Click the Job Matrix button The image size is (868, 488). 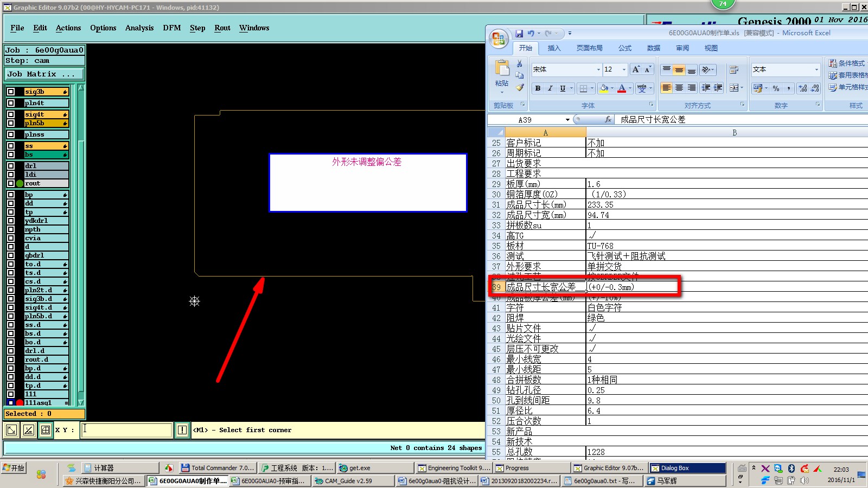point(44,74)
